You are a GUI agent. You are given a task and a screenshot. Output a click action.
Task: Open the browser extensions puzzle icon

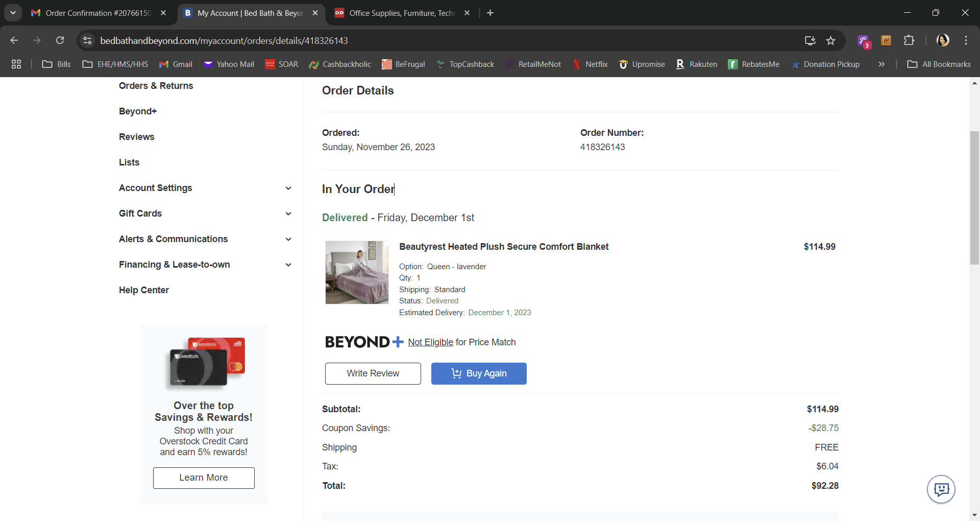pos(909,40)
